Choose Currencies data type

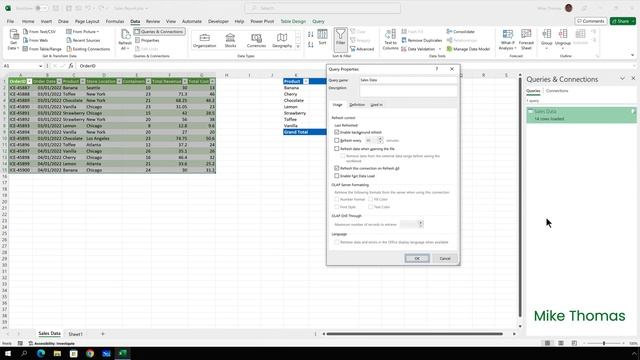pos(256,40)
